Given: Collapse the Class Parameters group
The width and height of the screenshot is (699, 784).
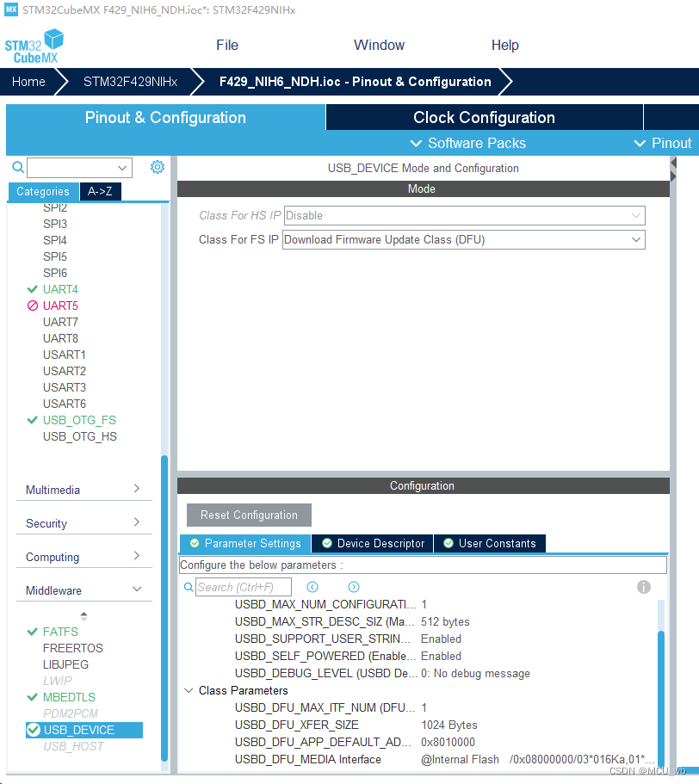Looking at the screenshot, I should (189, 690).
